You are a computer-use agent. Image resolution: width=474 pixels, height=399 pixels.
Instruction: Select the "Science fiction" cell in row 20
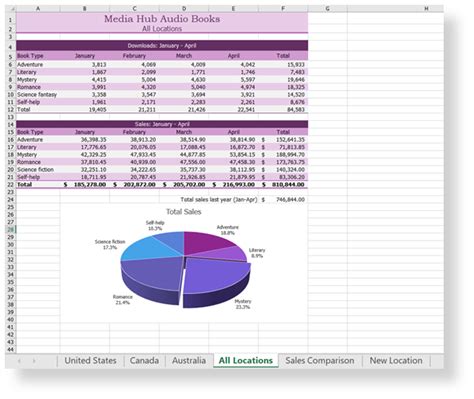coord(38,170)
